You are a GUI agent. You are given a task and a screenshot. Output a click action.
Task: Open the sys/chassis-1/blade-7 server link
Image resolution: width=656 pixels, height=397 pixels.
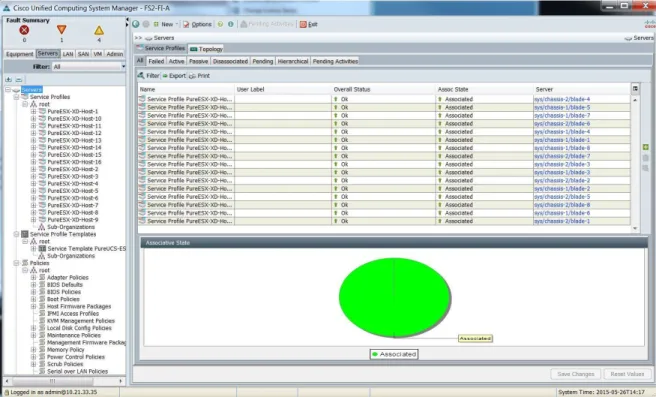click(x=562, y=115)
